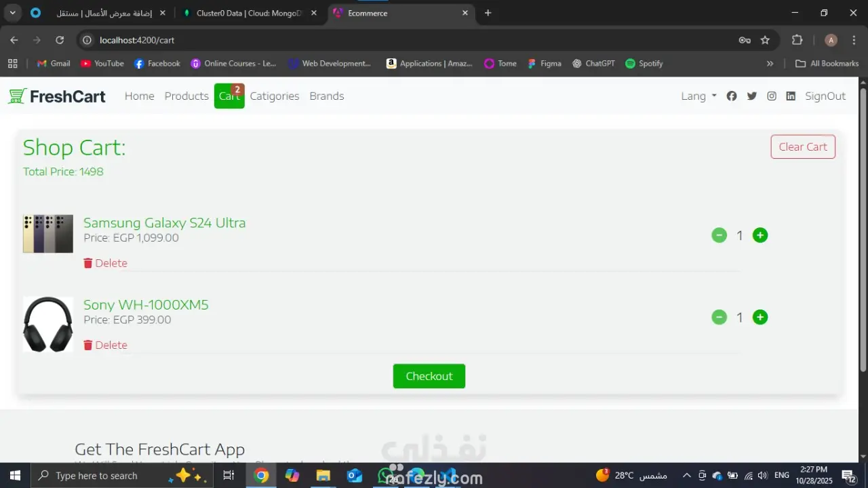
Task: Click the Total Price: 1498 text
Action: [63, 172]
